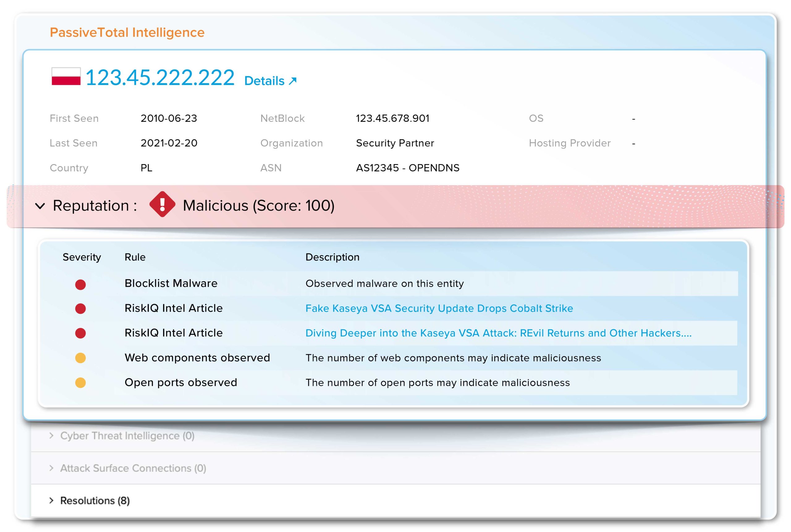
Task: Click RiskIQ Intel Article rule in Fake Kaseya row
Action: 174,308
